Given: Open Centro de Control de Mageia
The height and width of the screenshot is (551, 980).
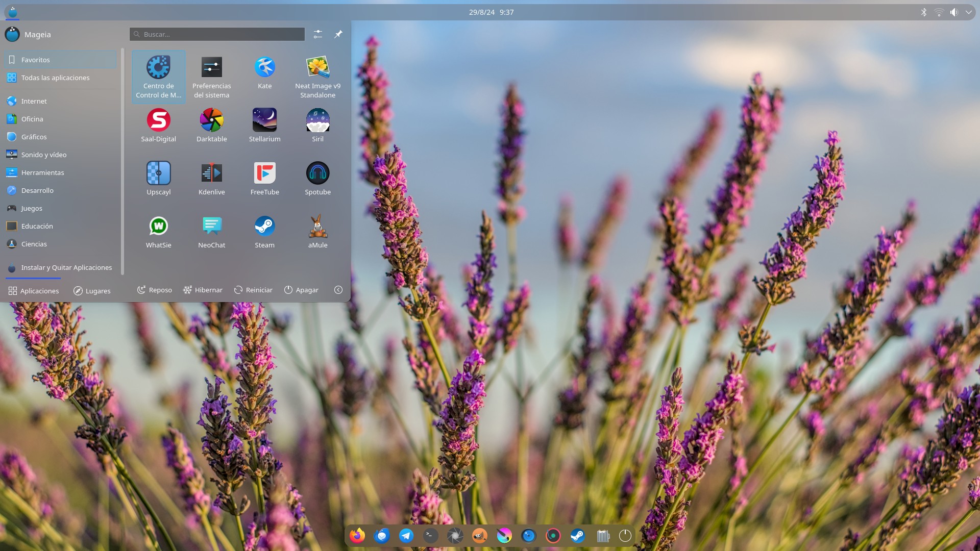Looking at the screenshot, I should pos(158,77).
